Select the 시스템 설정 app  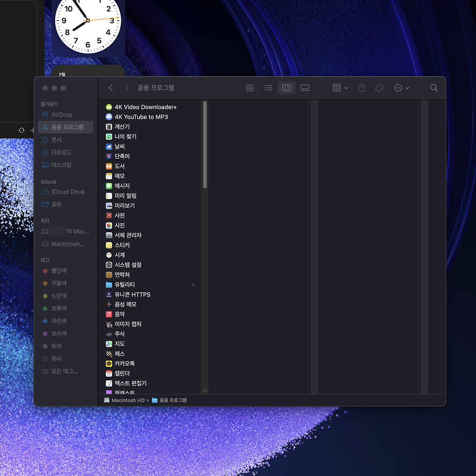click(150, 265)
